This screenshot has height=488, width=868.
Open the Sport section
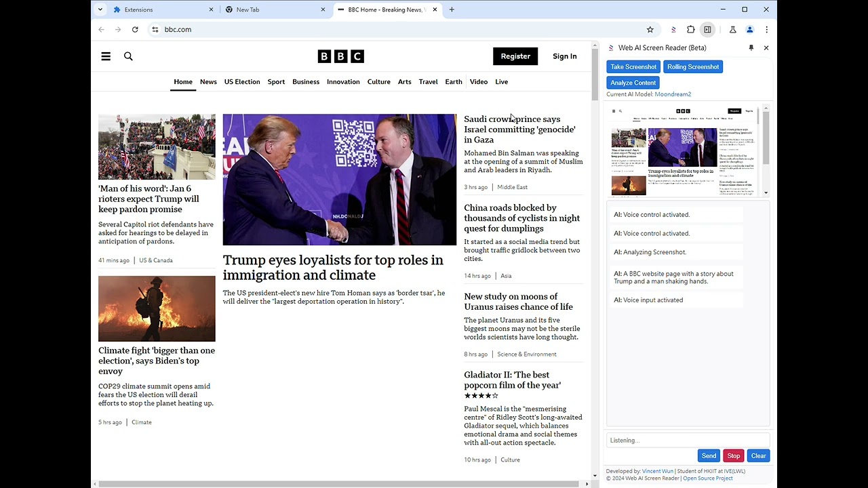pyautogui.click(x=276, y=81)
